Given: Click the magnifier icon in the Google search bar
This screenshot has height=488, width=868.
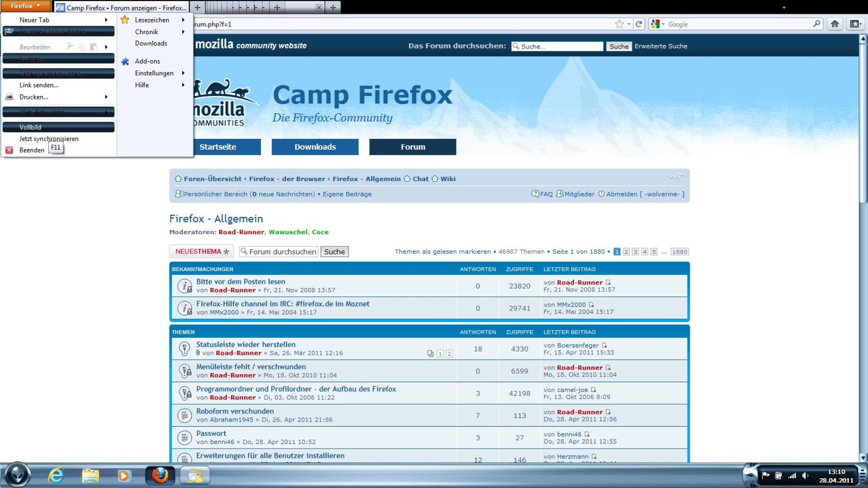Looking at the screenshot, I should 816,24.
